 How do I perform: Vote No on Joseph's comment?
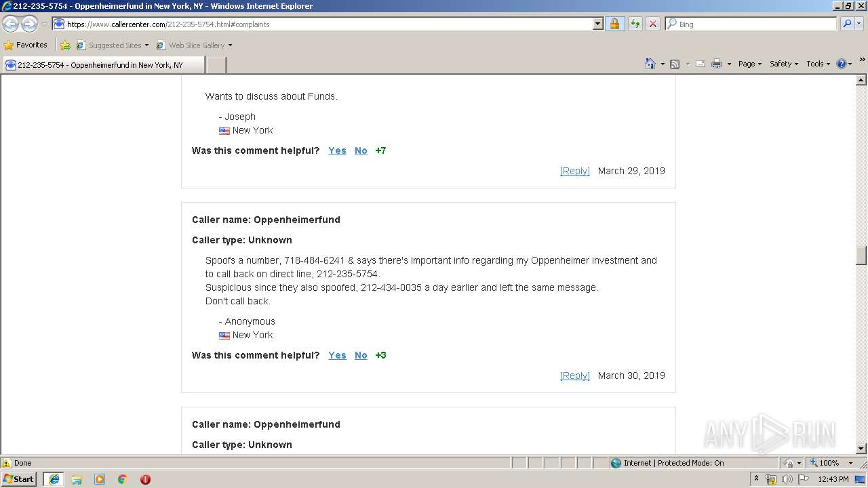coord(361,150)
